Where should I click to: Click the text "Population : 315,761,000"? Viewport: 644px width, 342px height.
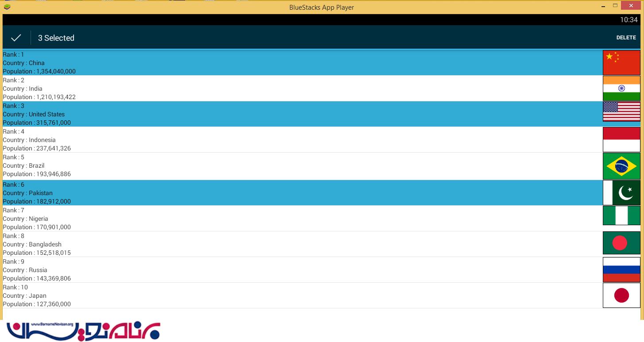(x=37, y=123)
